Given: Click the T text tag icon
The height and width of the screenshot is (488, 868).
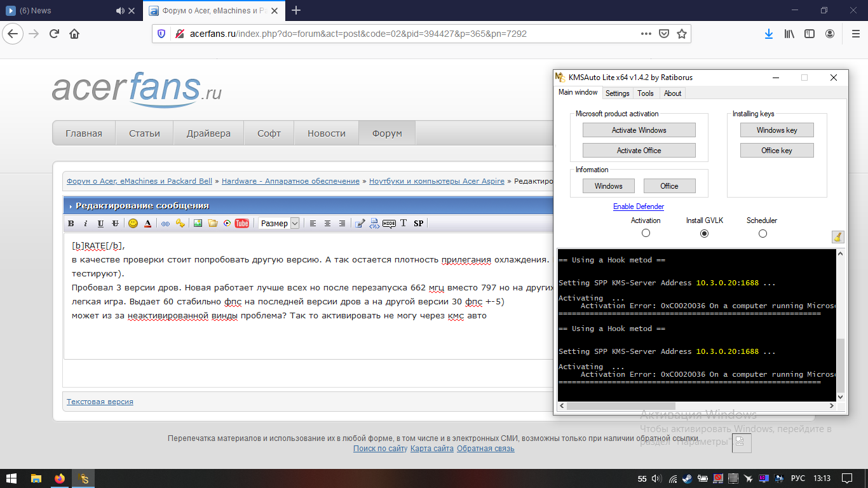Looking at the screenshot, I should coord(403,224).
